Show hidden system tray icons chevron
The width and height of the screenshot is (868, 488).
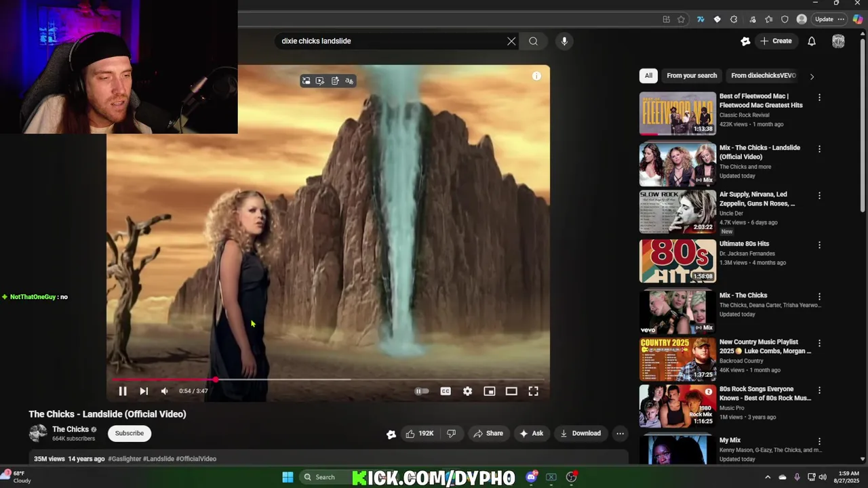tap(768, 477)
